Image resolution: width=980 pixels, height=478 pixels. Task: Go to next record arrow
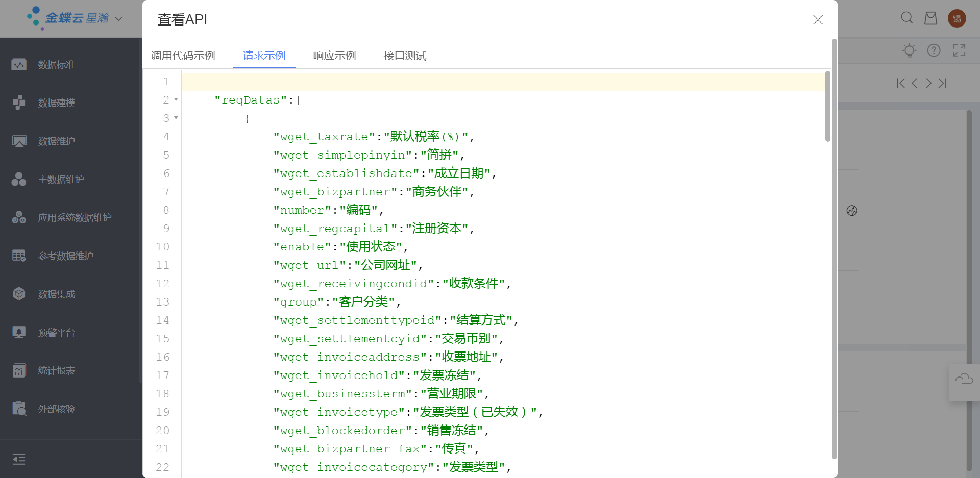[928, 83]
